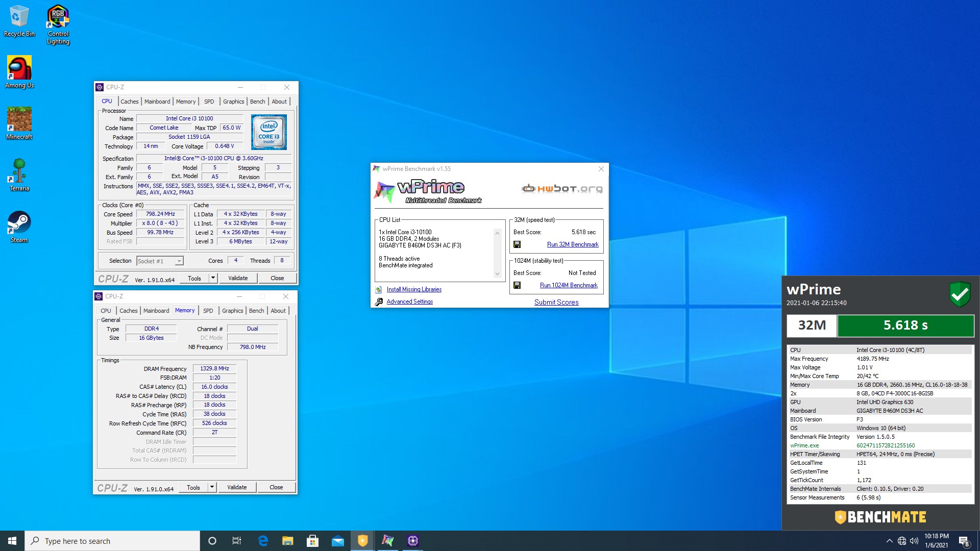The height and width of the screenshot is (551, 980).
Task: Open File Explorer from the taskbar
Action: [288, 541]
